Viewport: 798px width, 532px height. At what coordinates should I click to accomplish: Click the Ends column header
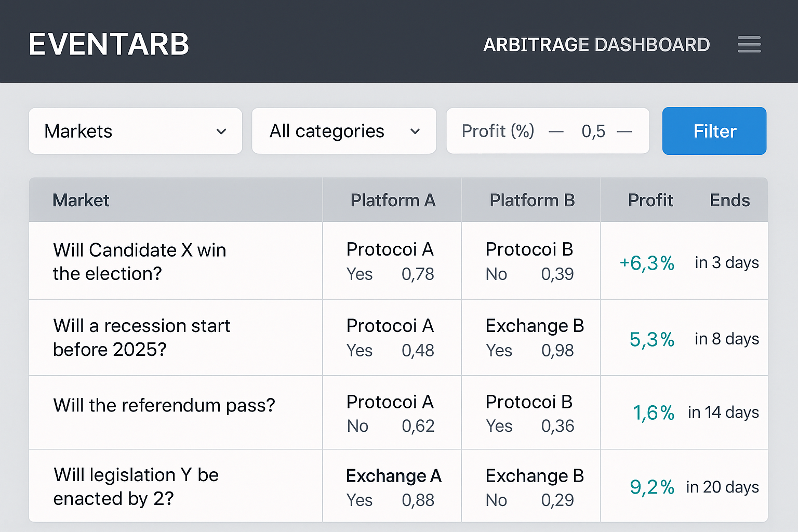729,200
